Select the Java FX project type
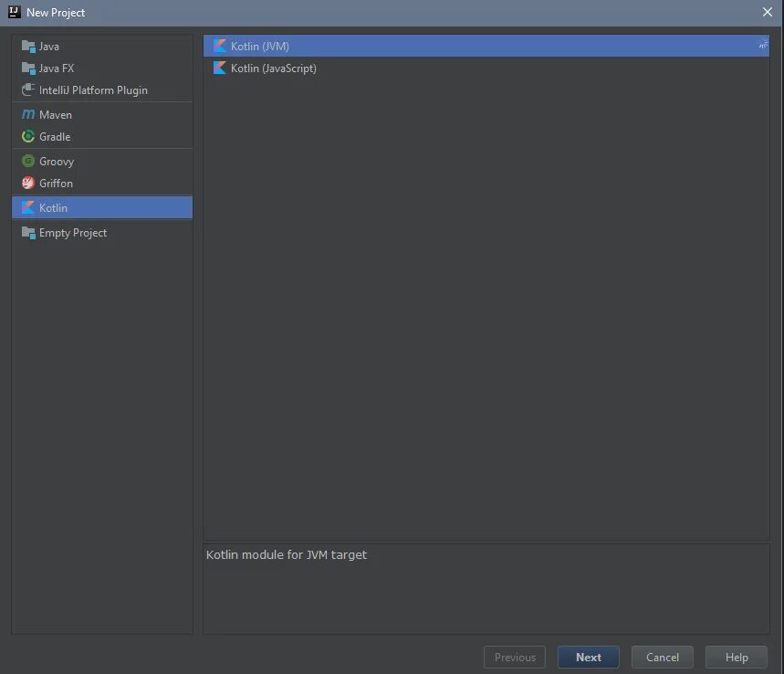 (x=102, y=68)
